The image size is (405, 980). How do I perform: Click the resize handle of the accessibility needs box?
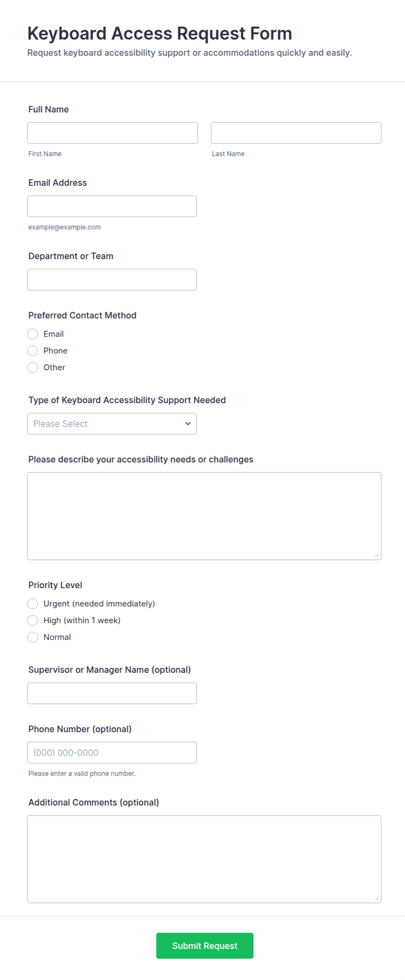click(377, 555)
